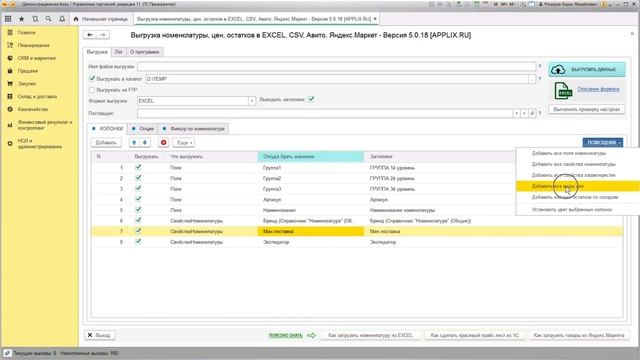The width and height of the screenshot is (640, 360).
Task: Click the zoom scale icon in title bar
Action: coord(523,4)
